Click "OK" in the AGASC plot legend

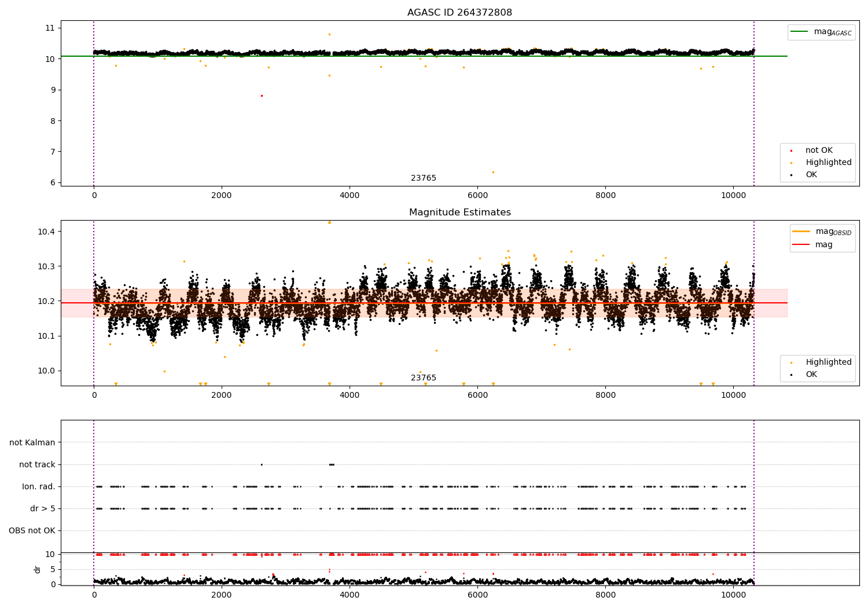point(811,175)
